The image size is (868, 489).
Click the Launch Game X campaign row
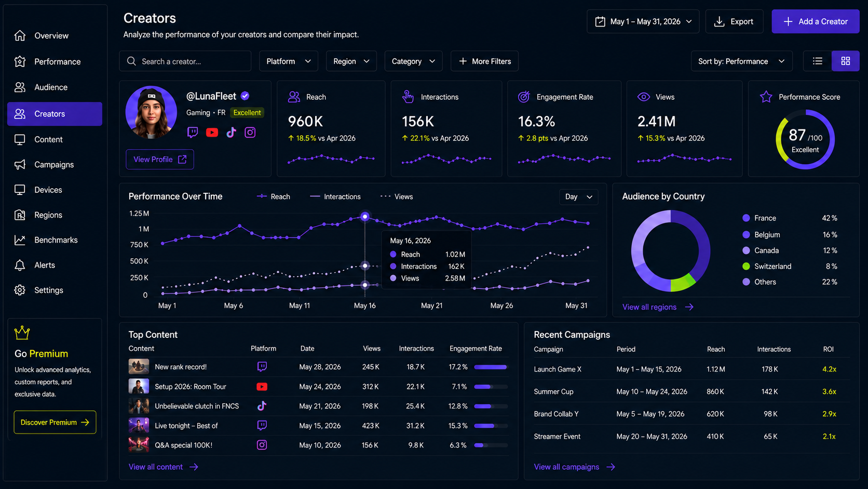pos(692,369)
